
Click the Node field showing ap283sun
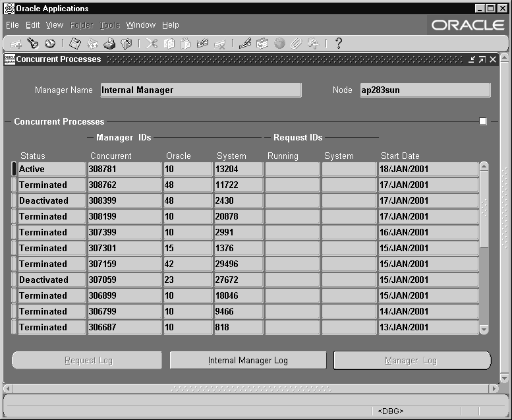[425, 90]
